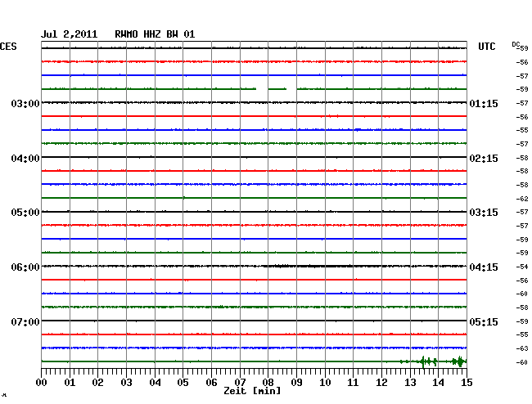Click the UTC time label "03:15"
This screenshot has width=532, height=404.
pos(484,213)
